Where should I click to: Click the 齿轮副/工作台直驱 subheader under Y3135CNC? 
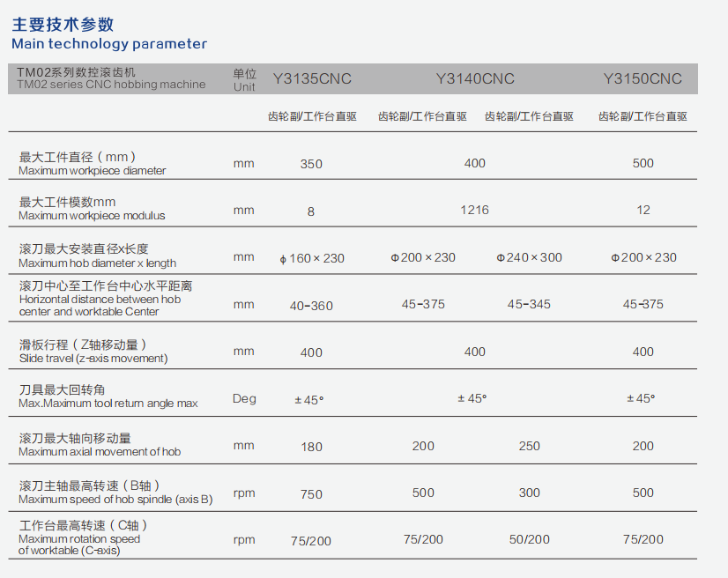pos(311,115)
